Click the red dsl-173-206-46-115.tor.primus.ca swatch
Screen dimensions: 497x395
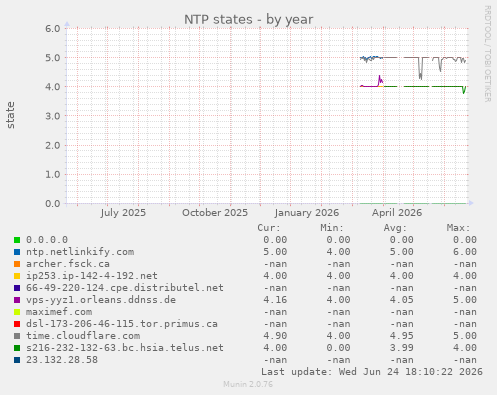tap(17, 324)
